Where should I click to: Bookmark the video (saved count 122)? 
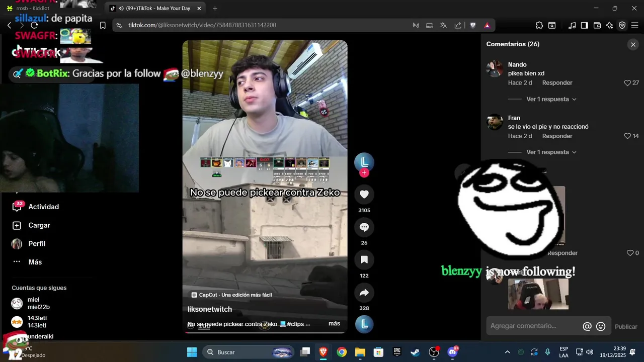pos(364,260)
